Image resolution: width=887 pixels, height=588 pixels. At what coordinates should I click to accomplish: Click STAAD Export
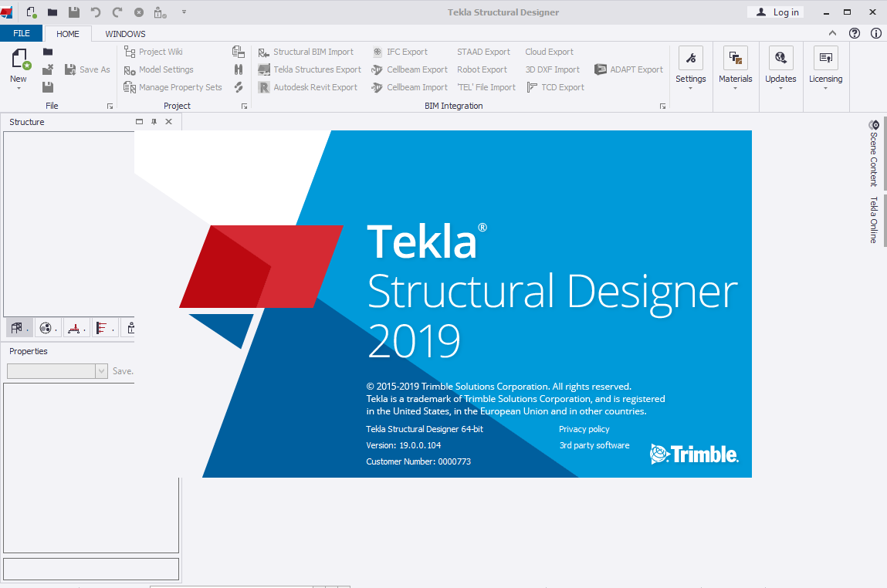click(484, 52)
